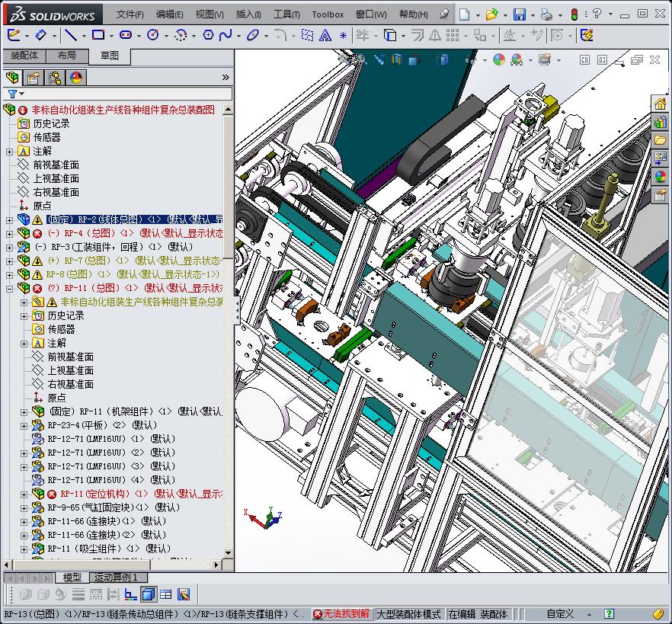Open the PropertyManager panel tab
Image resolution: width=672 pixels, height=624 pixels.
(33, 77)
